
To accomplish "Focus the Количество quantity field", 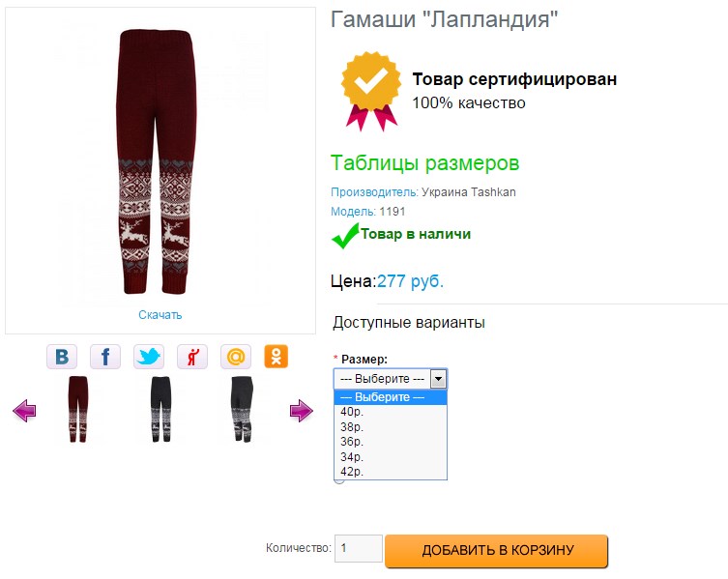I will click(359, 548).
